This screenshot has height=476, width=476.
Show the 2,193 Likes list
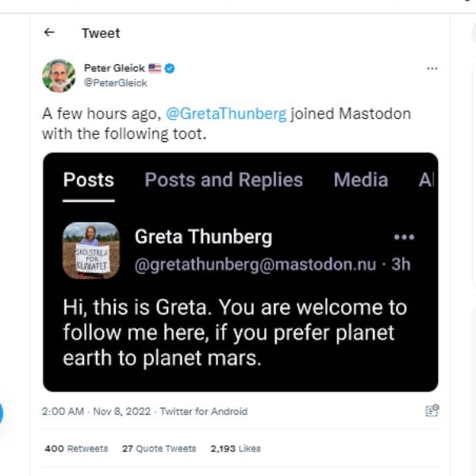(x=235, y=448)
